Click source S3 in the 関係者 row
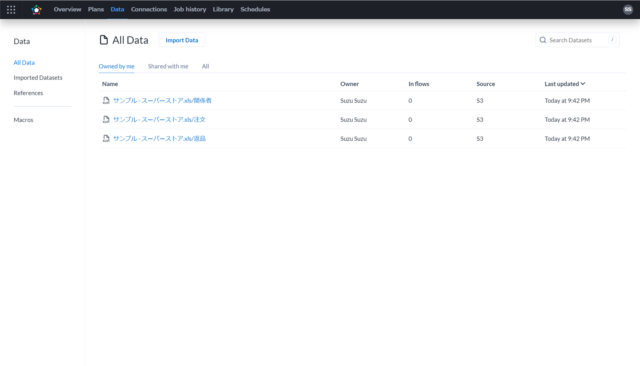 pyautogui.click(x=480, y=100)
